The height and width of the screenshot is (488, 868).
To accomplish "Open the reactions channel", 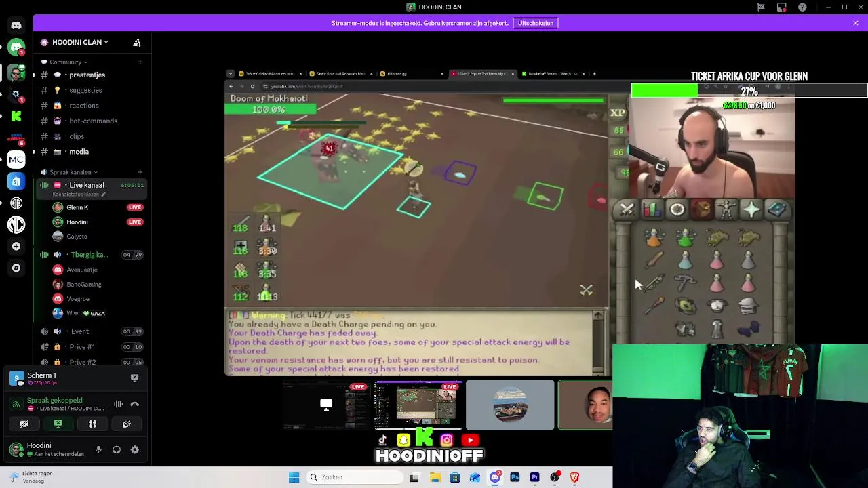I will [92, 106].
